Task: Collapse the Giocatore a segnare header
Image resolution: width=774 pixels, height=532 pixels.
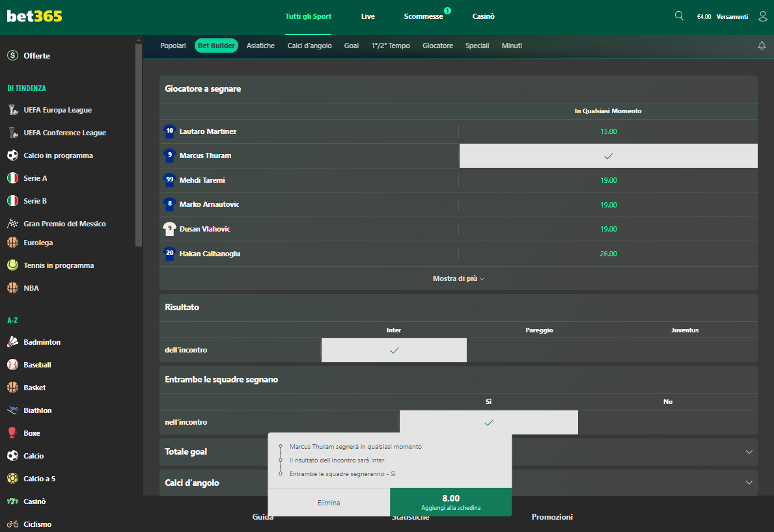Action: pos(458,89)
